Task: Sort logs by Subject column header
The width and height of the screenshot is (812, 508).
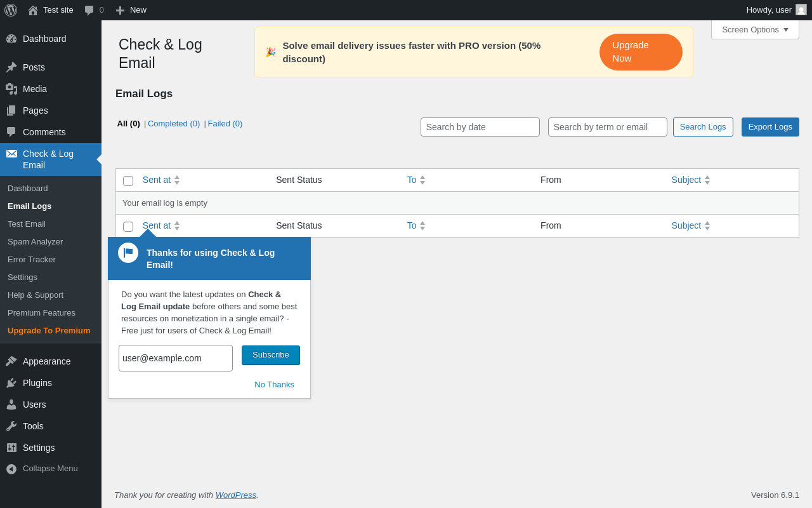Action: [686, 180]
